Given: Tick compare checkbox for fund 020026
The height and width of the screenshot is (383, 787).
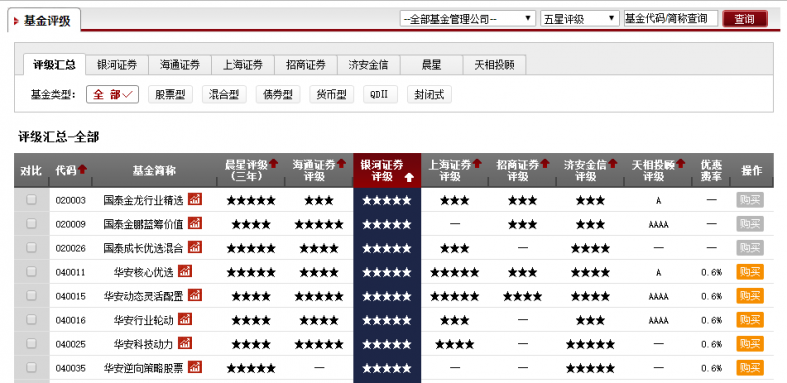Looking at the screenshot, I should (x=32, y=247).
